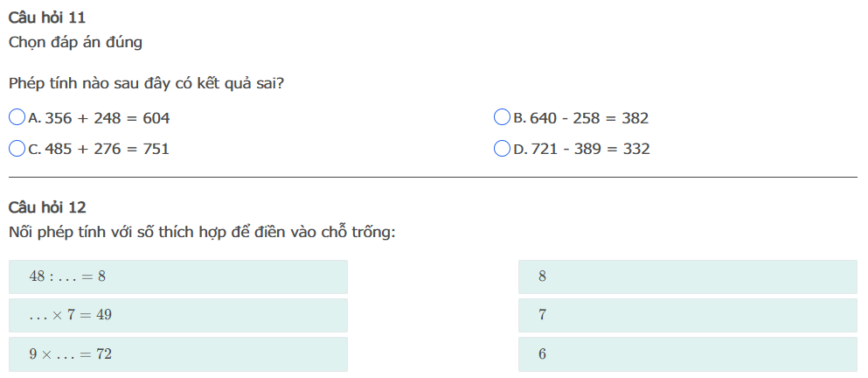Choose the matching box with number 8

click(x=687, y=276)
